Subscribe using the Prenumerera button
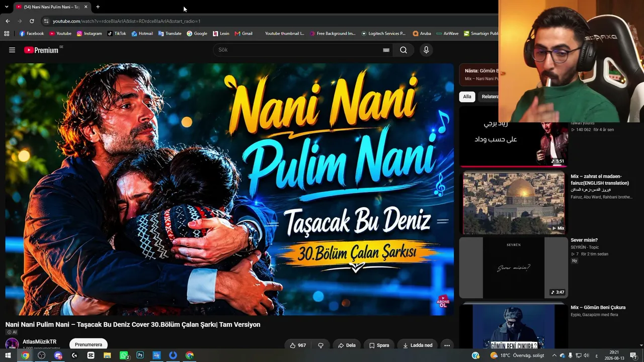The image size is (644, 362). (89, 344)
